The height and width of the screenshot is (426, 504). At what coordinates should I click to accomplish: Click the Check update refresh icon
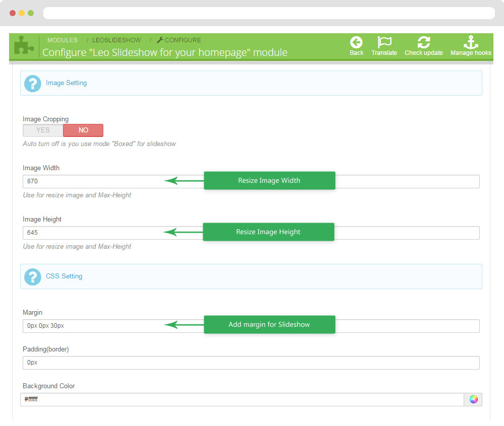click(423, 43)
